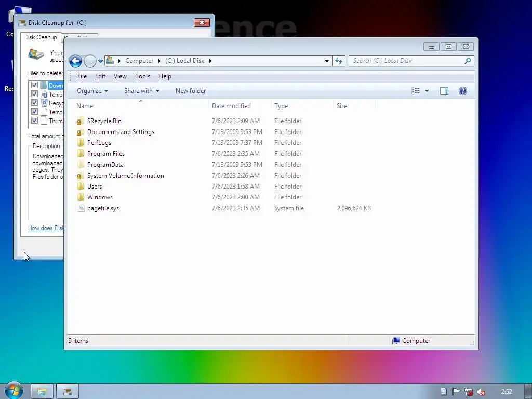Switch to the Disk Cleanup tab

[x=41, y=37]
